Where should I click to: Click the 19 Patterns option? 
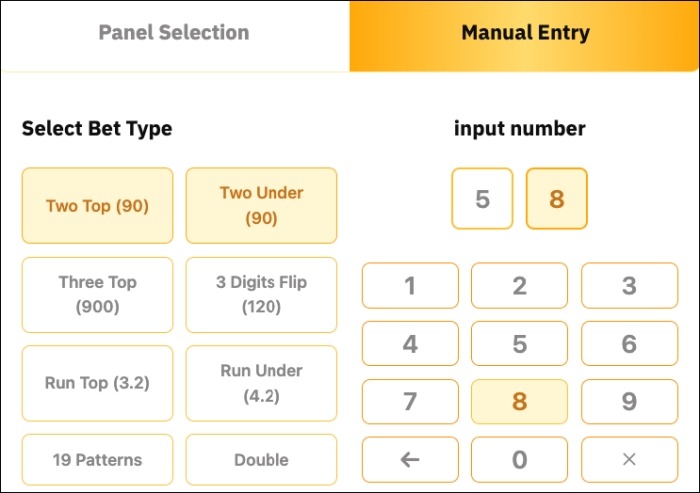click(97, 460)
